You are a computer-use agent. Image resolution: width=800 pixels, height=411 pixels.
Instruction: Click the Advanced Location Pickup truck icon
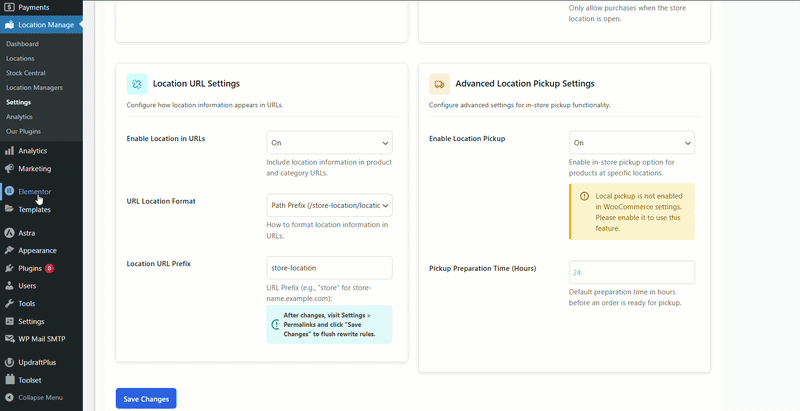439,84
